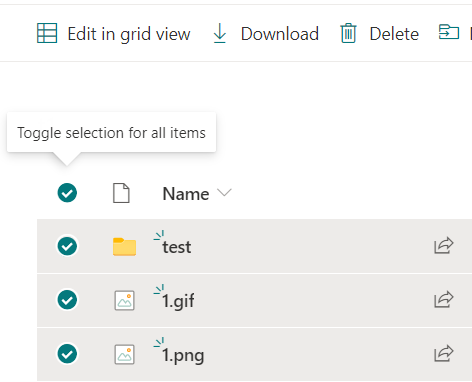
Task: Open the 1.gif file name
Action: pyautogui.click(x=178, y=301)
